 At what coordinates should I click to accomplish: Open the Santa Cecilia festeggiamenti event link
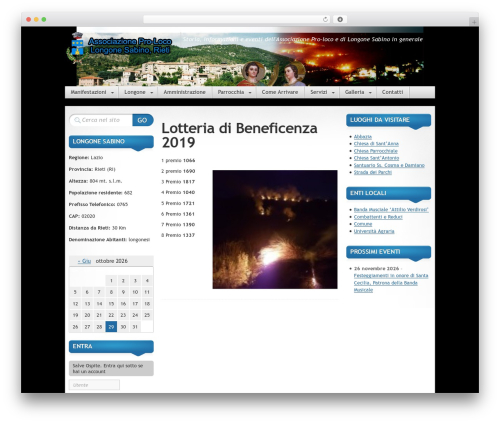391,283
